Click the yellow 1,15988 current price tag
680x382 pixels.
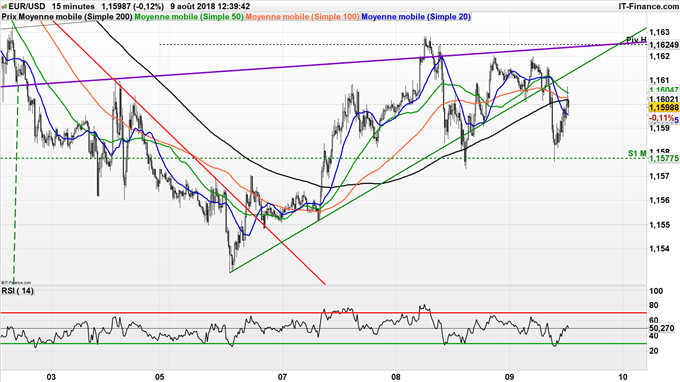(x=664, y=108)
